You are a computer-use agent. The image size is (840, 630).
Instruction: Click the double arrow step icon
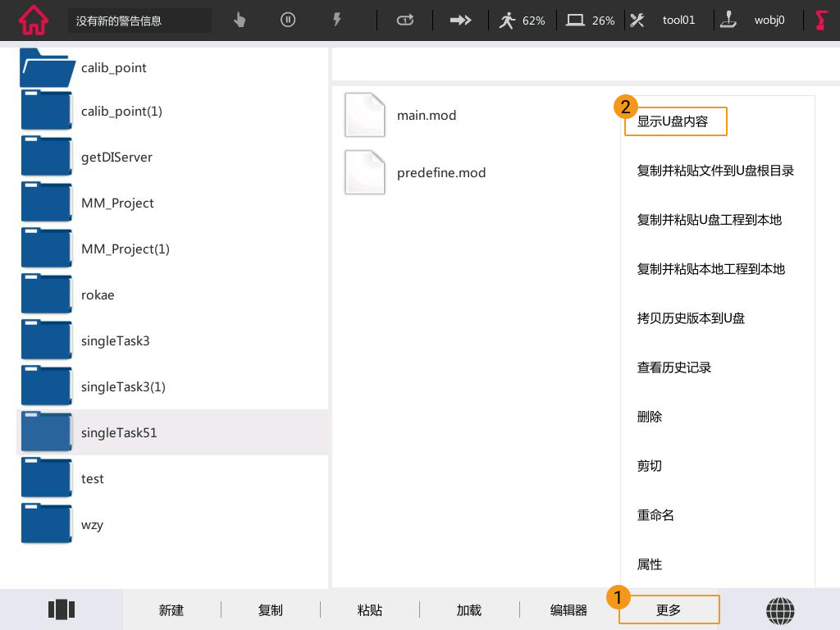click(x=461, y=21)
